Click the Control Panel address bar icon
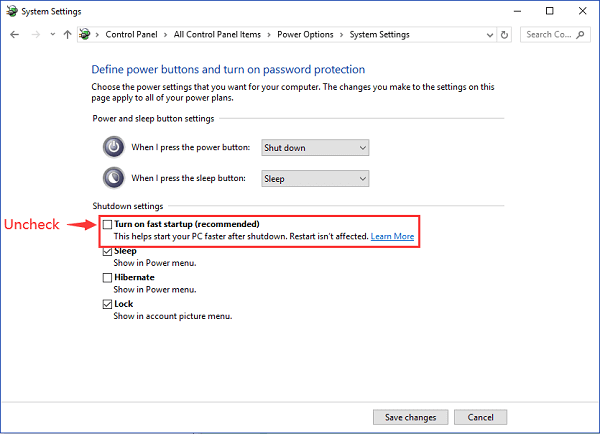 click(x=85, y=34)
